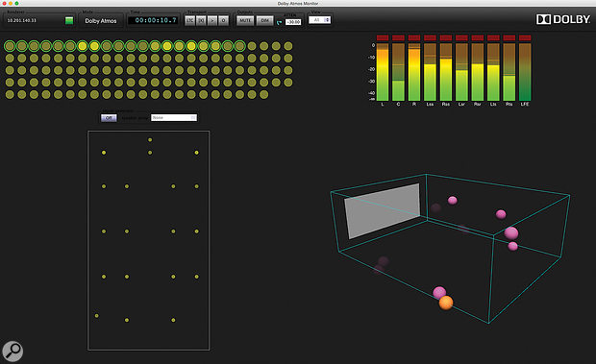Click the C channel level meter

(x=398, y=72)
